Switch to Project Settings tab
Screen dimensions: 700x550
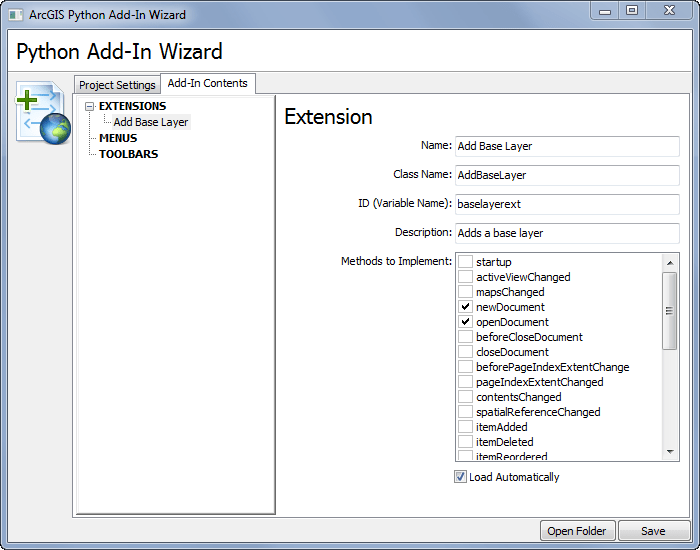[x=117, y=85]
